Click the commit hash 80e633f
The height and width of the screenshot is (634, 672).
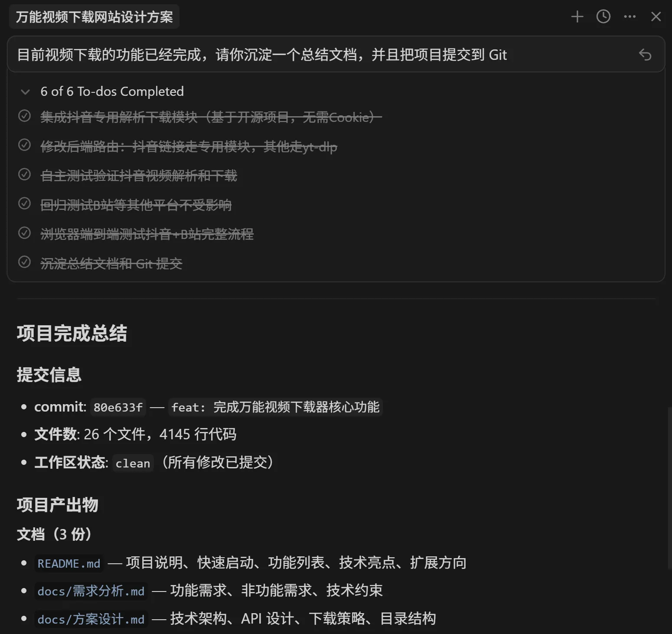pos(118,407)
